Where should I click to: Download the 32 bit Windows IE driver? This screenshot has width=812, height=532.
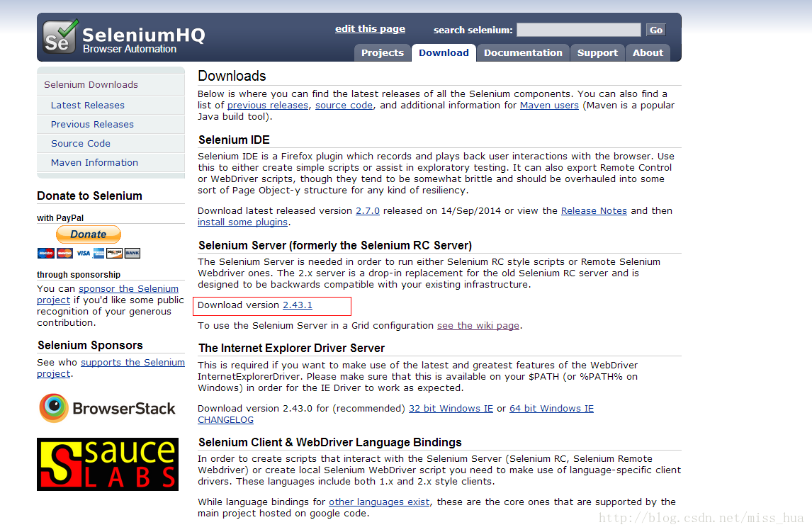(x=451, y=408)
